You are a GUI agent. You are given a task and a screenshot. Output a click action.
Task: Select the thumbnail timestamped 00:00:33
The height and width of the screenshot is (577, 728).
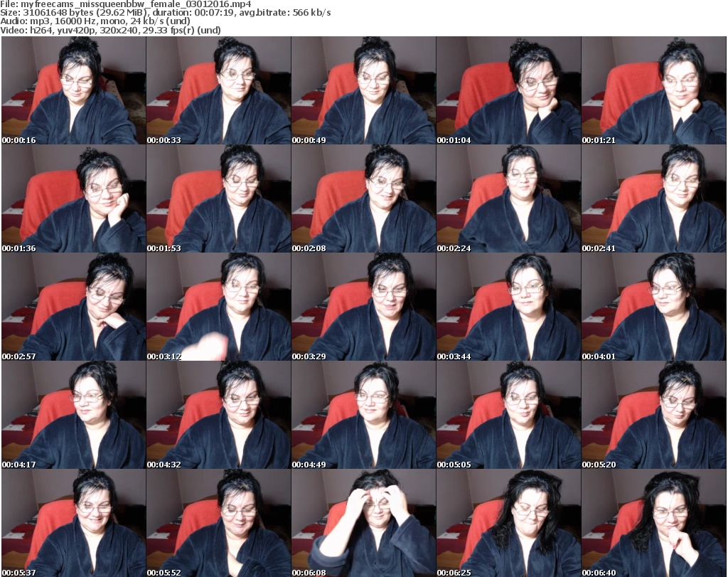coord(219,90)
